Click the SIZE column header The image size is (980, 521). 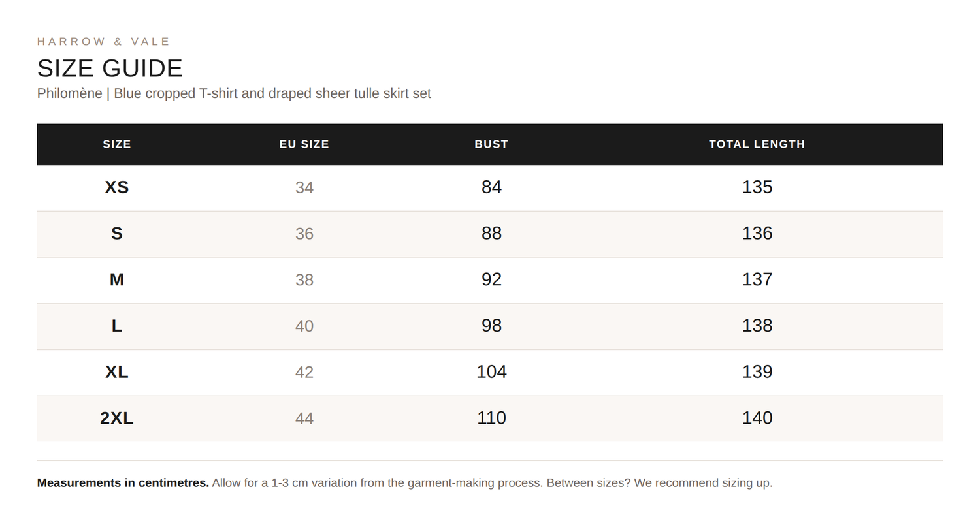pos(117,144)
